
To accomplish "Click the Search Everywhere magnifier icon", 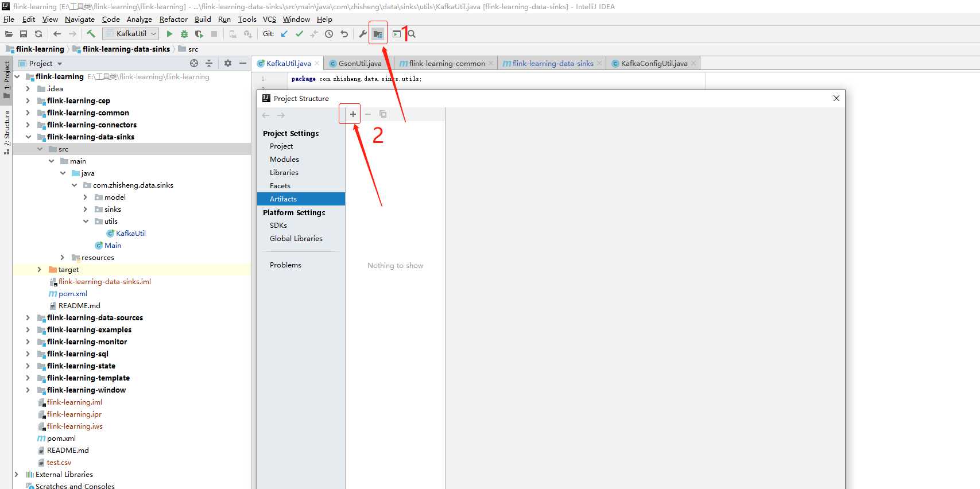I will [412, 34].
